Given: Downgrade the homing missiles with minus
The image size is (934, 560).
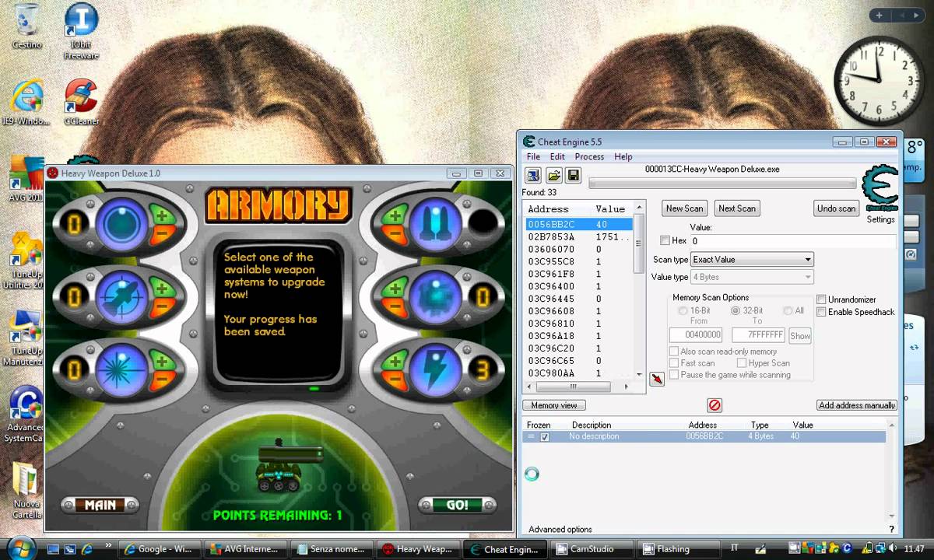Looking at the screenshot, I should [x=162, y=306].
